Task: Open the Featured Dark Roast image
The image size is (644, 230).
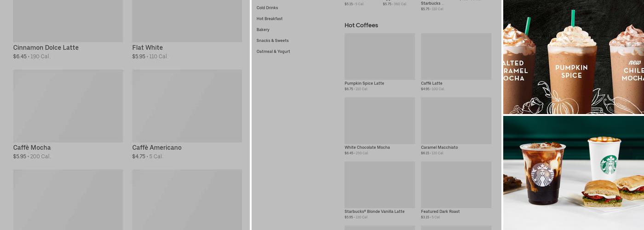Action: pos(456,184)
